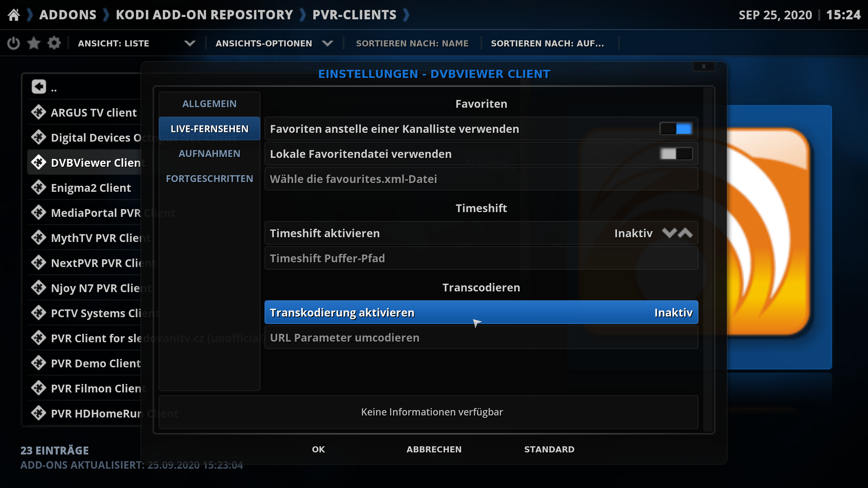Switch to the Aufnahmen settings tab

210,154
